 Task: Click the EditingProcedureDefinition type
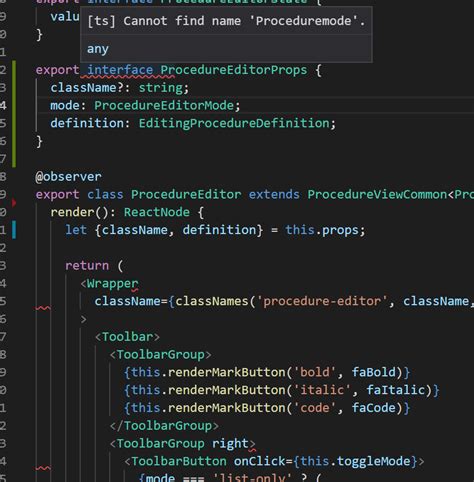click(x=234, y=123)
